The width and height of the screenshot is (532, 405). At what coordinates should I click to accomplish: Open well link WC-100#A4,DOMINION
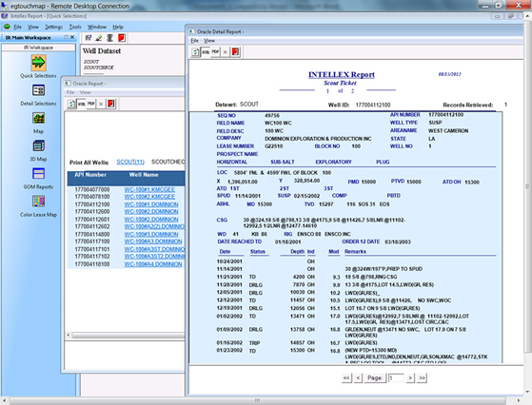[x=153, y=264]
